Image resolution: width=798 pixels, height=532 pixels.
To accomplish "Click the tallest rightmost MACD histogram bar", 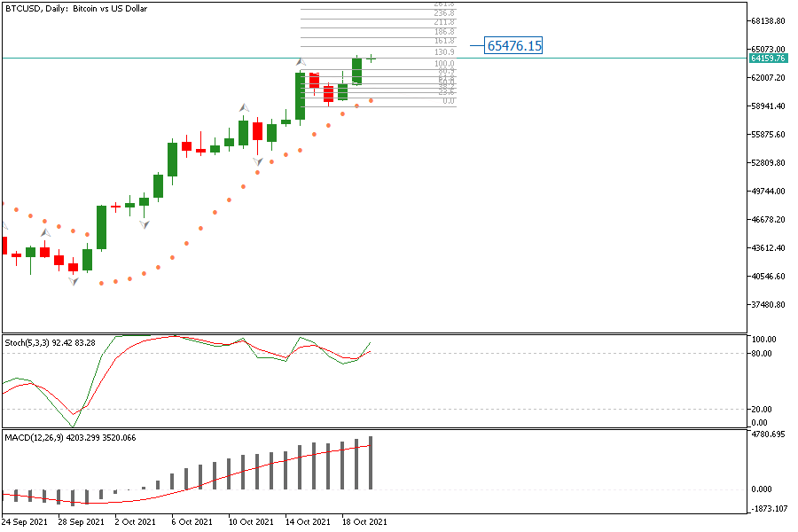I will [371, 463].
